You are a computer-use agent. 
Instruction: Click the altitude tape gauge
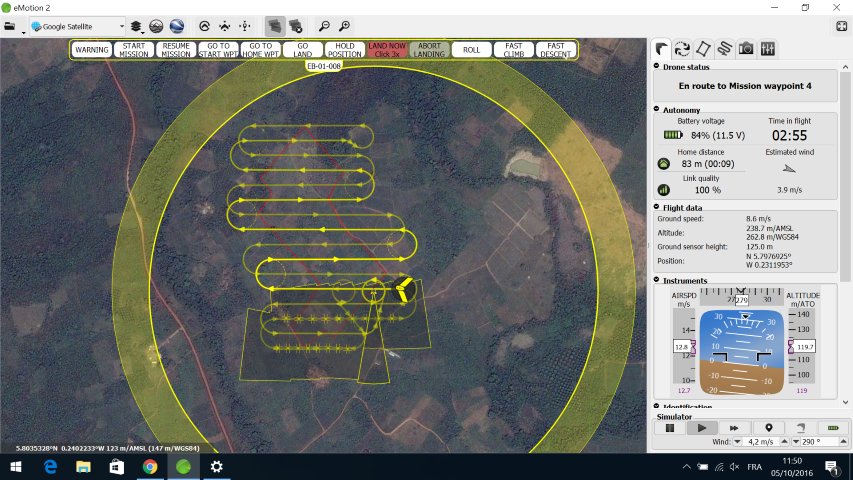[802, 347]
